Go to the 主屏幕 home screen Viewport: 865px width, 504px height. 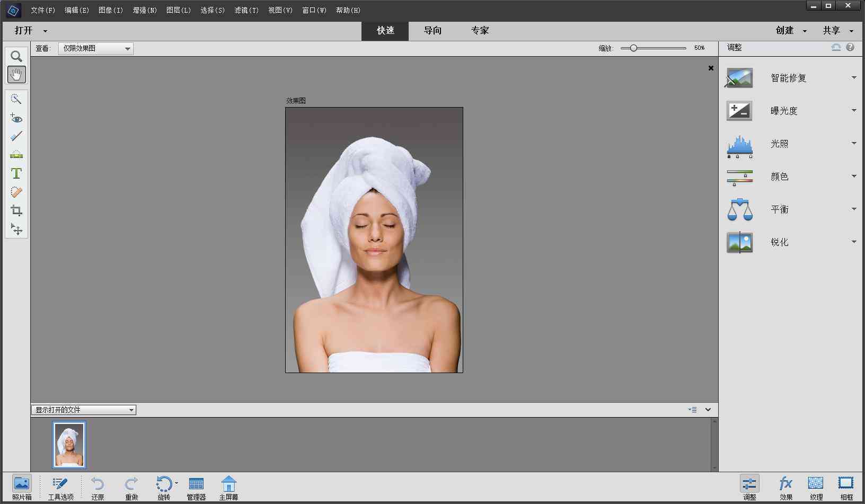228,488
